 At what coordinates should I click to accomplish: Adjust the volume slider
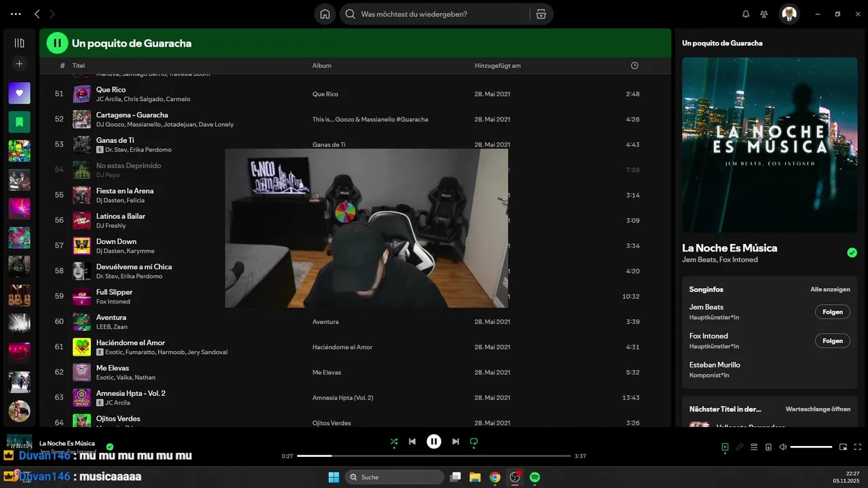pos(811,447)
